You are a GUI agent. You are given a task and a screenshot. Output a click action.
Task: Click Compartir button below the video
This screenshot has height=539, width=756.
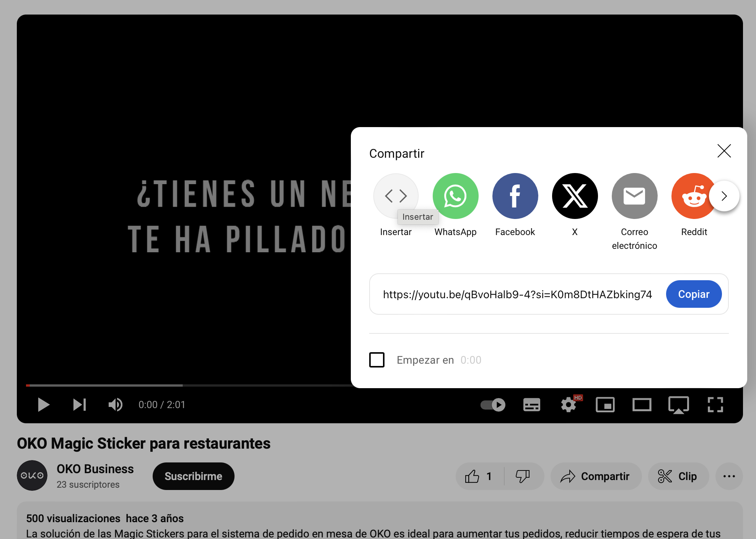click(x=595, y=476)
